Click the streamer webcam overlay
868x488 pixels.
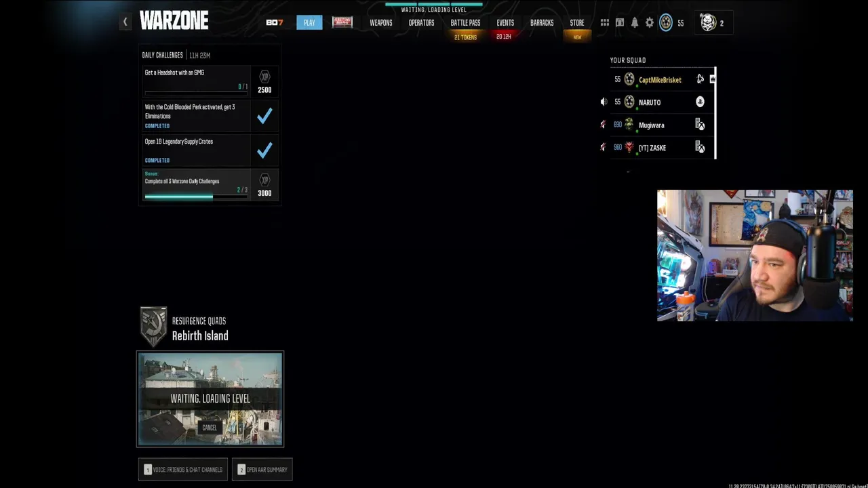[x=755, y=256]
